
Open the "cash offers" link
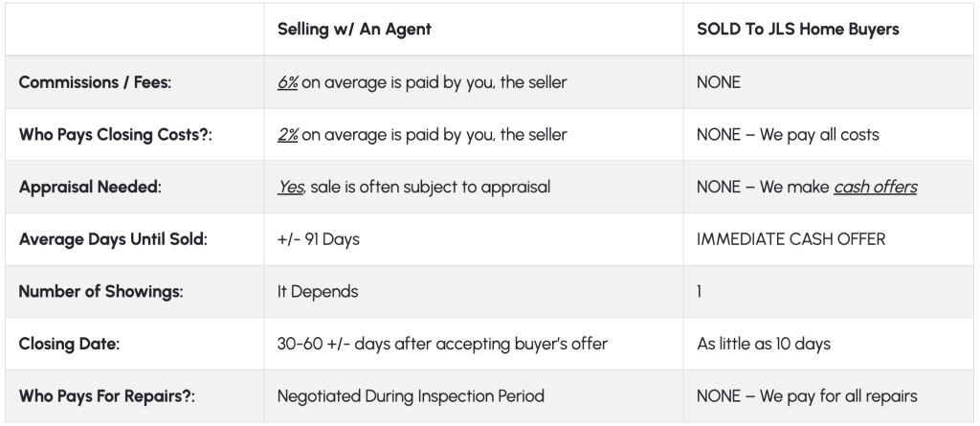point(875,188)
